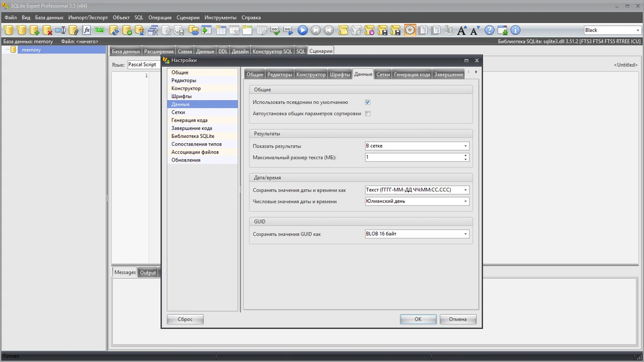Click the blue play Execute icon

click(x=303, y=30)
